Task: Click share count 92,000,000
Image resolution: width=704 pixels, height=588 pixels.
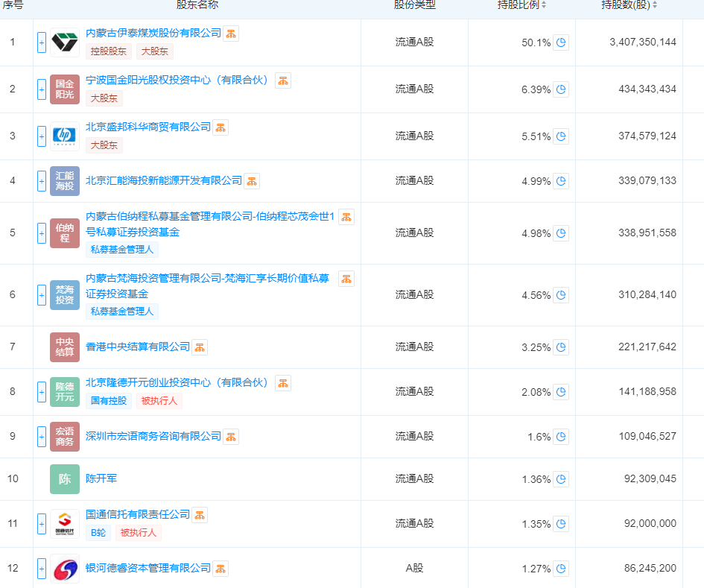Action: point(650,523)
